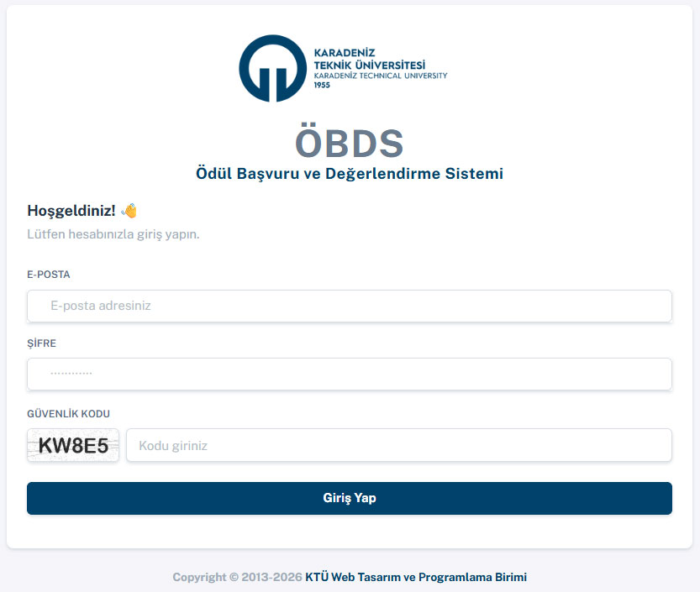Click the KW8E5 captcha image

coord(73,446)
